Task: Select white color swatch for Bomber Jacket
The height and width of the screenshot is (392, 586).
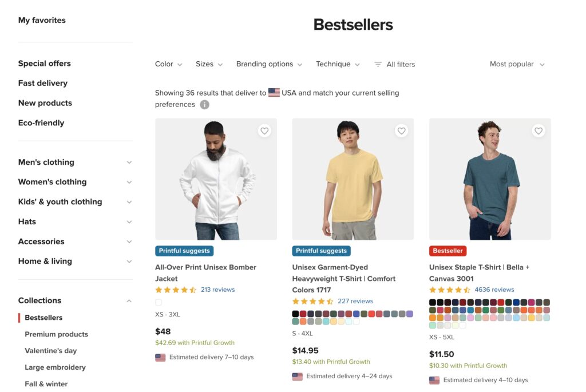Action: [x=159, y=302]
